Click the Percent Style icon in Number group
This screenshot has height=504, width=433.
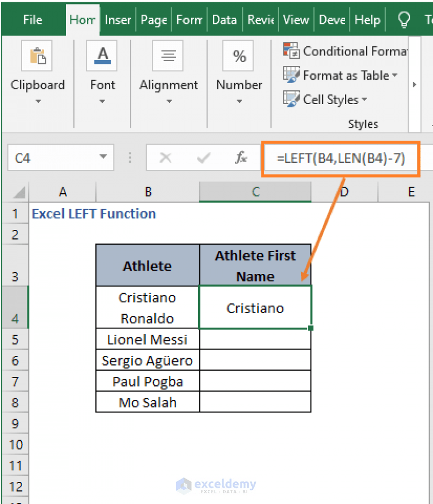point(238,56)
